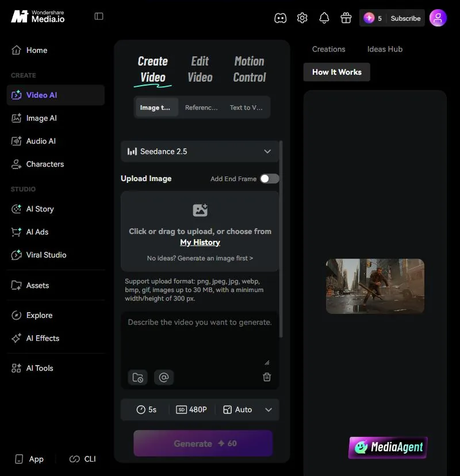Switch to the Create Video tab
The height and width of the screenshot is (476, 460).
153,70
